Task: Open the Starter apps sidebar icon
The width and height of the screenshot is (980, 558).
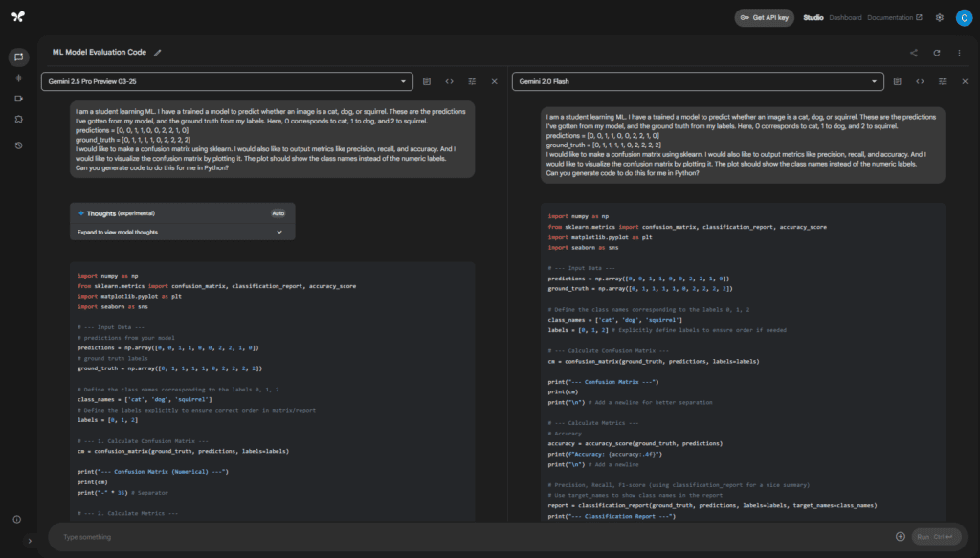Action: coord(19,119)
